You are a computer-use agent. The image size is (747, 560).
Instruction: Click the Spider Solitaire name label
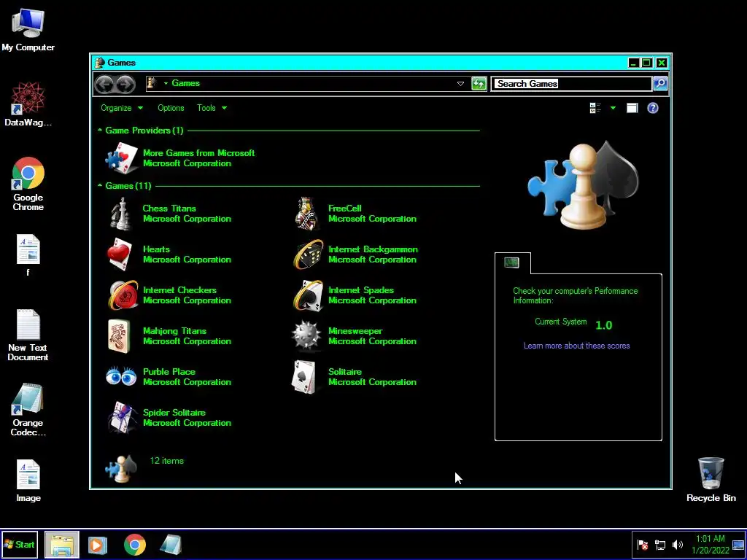pos(174,413)
